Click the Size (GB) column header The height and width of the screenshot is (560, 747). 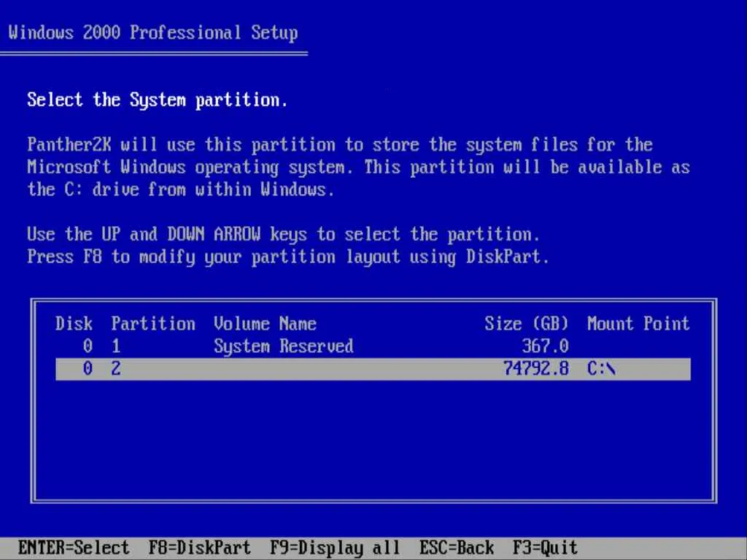pyautogui.click(x=527, y=324)
